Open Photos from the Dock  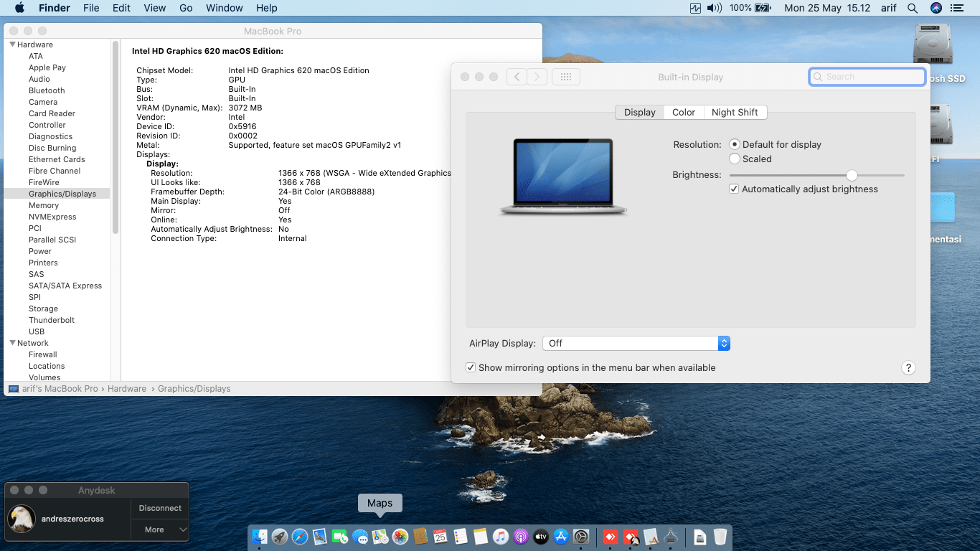400,537
